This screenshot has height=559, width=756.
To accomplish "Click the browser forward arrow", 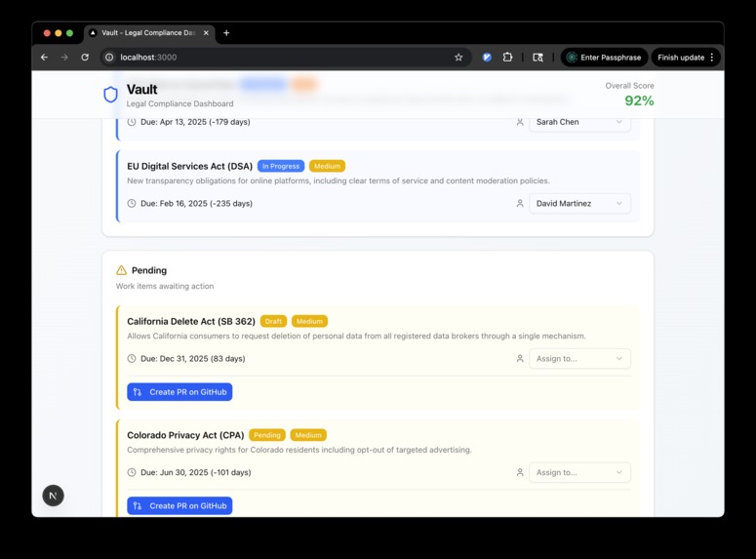I will (64, 58).
